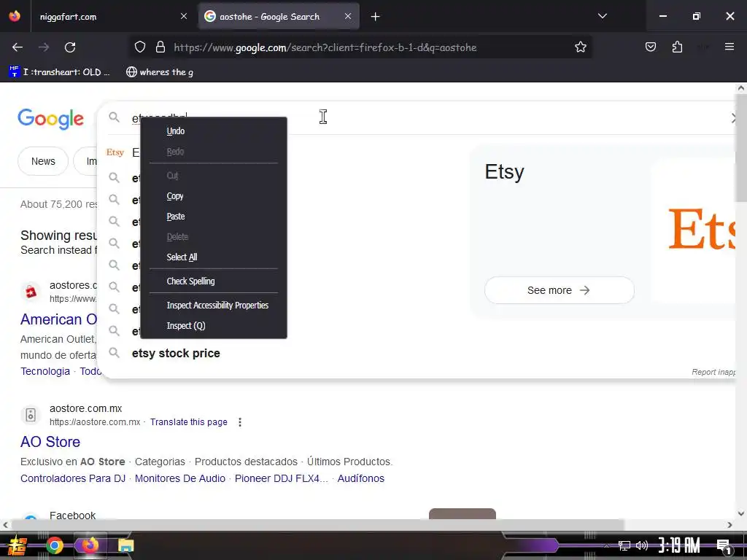
Task: Click the aostores red favicon
Action: click(x=31, y=292)
